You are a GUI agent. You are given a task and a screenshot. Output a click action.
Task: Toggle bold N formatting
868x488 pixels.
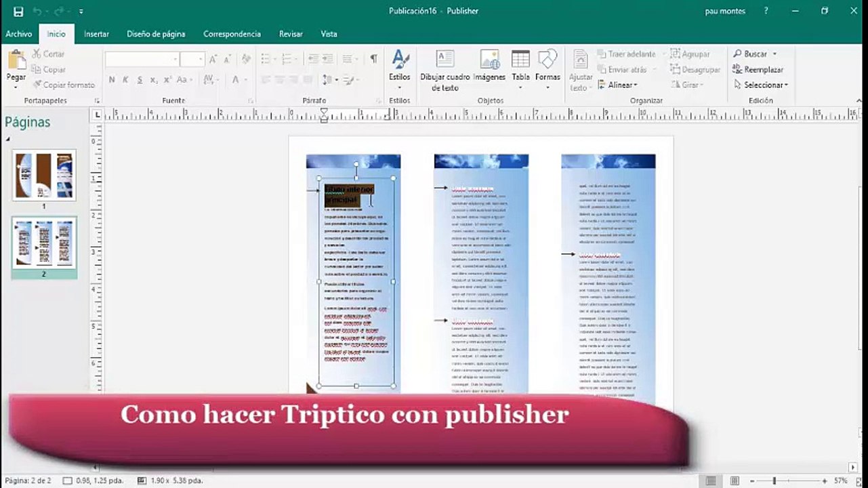[x=112, y=79]
